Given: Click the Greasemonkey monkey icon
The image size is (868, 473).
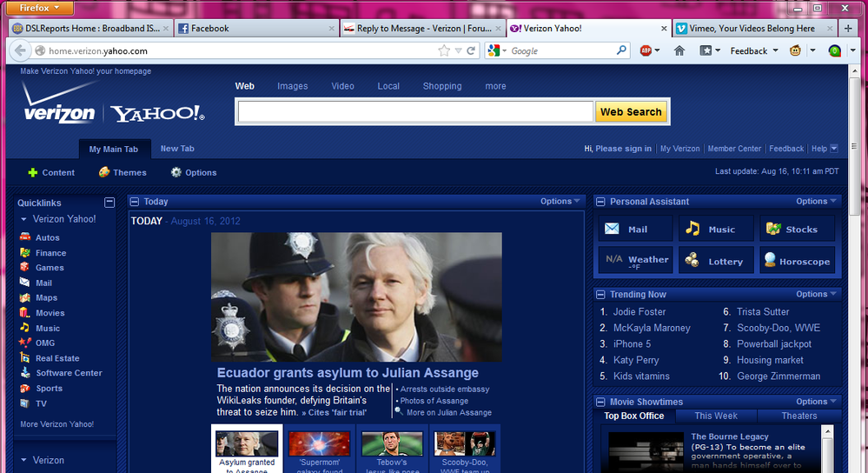Looking at the screenshot, I should pyautogui.click(x=794, y=50).
